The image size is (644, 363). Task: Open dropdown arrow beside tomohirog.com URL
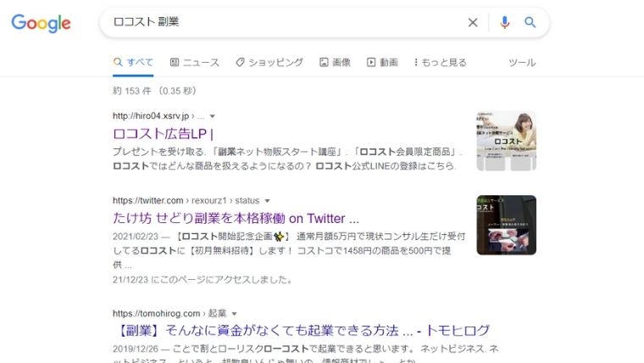click(234, 314)
